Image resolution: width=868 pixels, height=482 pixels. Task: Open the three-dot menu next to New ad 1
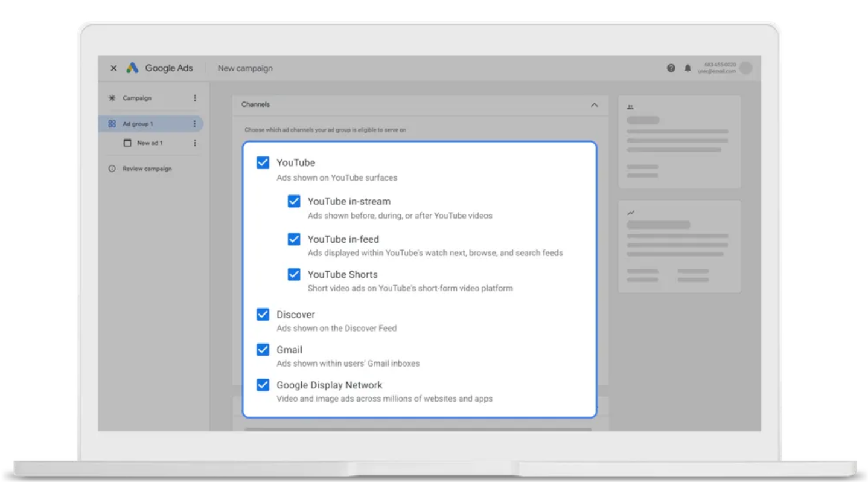[x=194, y=143]
